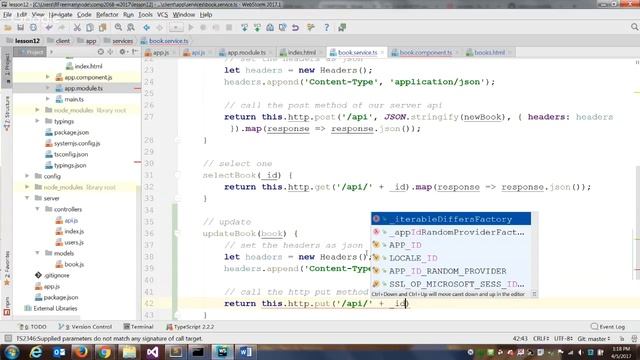640x360 pixels.
Task: Open Project panel settings gear
Action: point(122,52)
